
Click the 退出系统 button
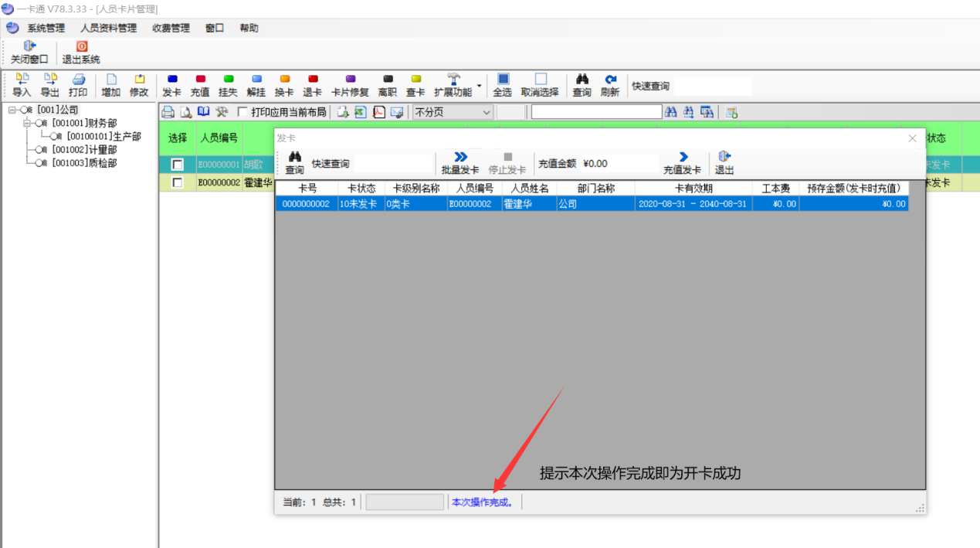click(x=81, y=53)
